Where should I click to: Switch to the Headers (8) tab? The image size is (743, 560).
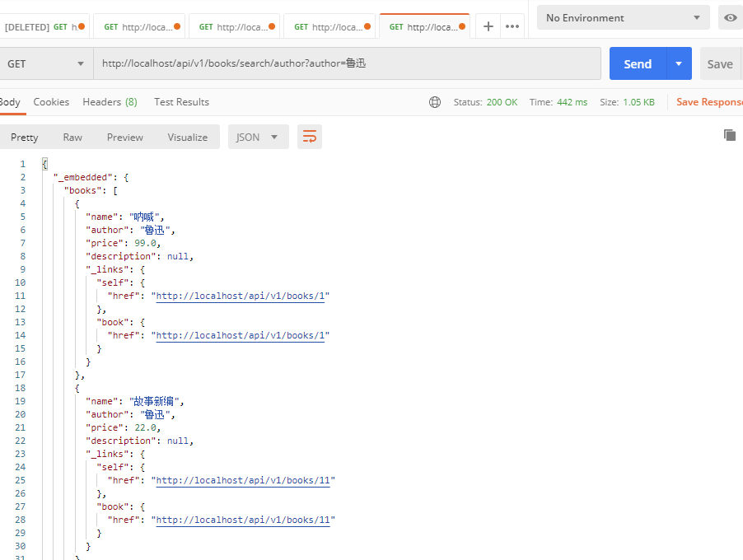click(x=110, y=102)
